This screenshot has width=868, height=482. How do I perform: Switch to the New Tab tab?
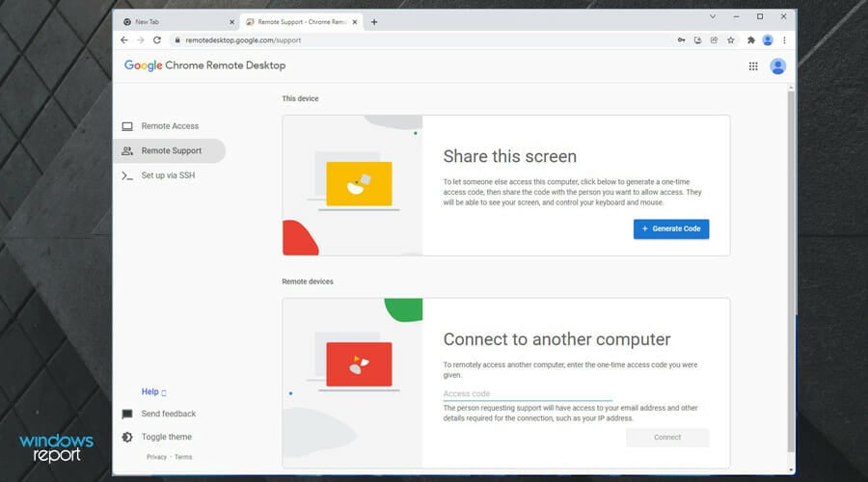177,22
